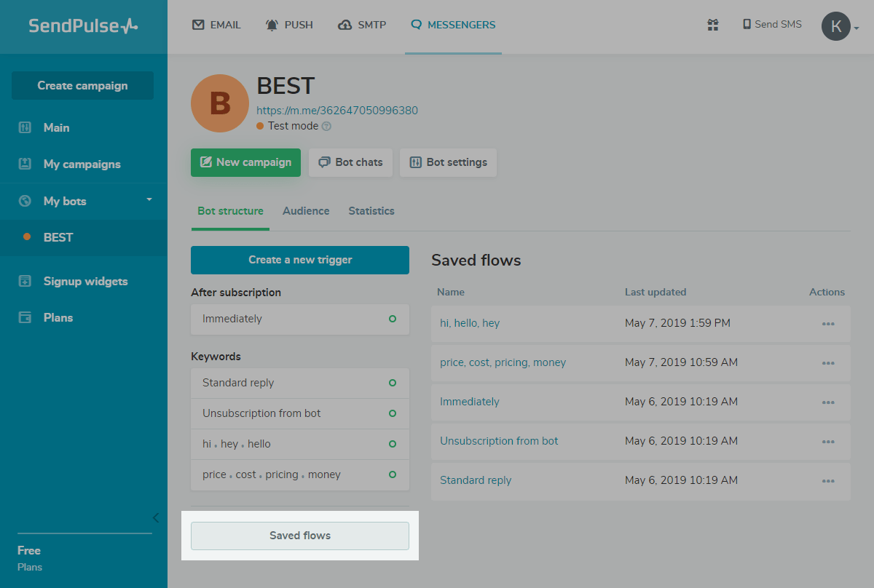
Task: Toggle the price cost pricing money status
Action: (x=393, y=474)
